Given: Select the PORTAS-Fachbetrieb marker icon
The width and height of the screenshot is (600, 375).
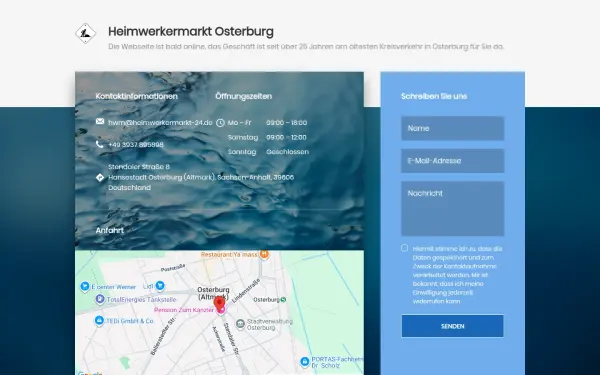Looking at the screenshot, I should [x=305, y=362].
